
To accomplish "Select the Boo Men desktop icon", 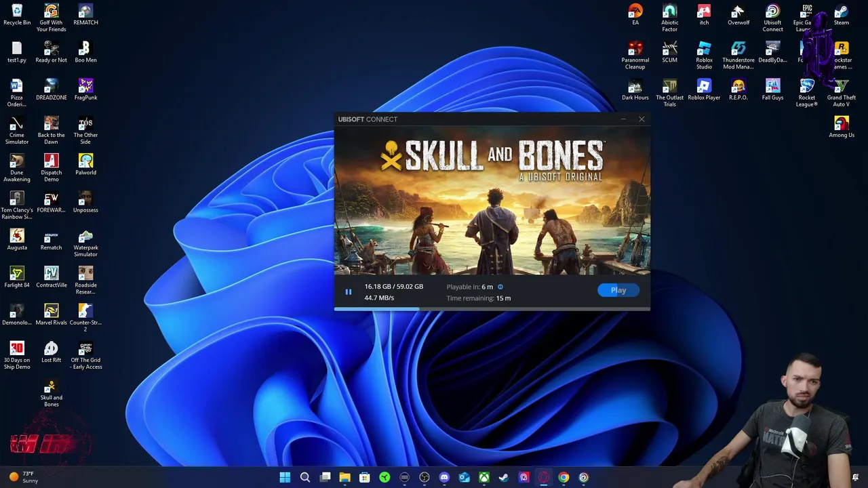I will [85, 52].
